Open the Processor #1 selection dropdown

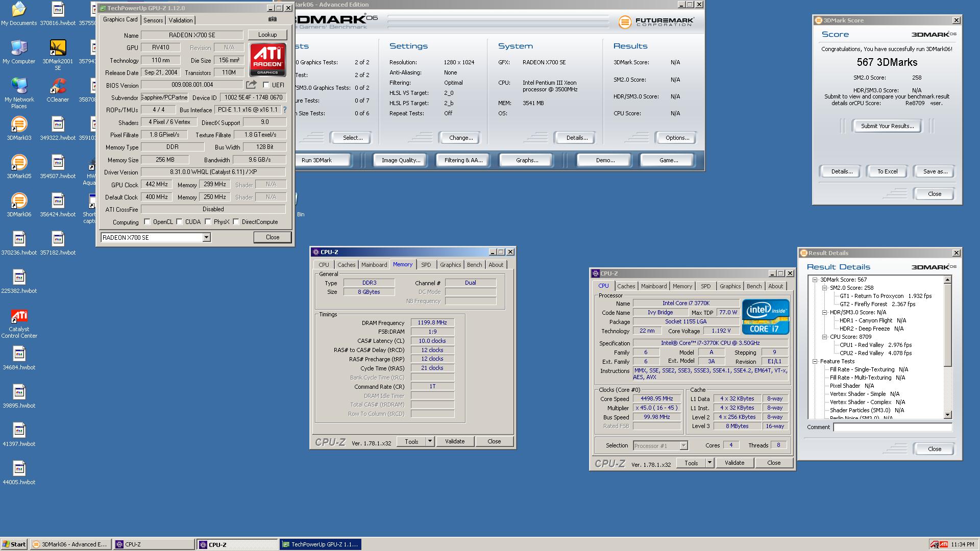[683, 445]
